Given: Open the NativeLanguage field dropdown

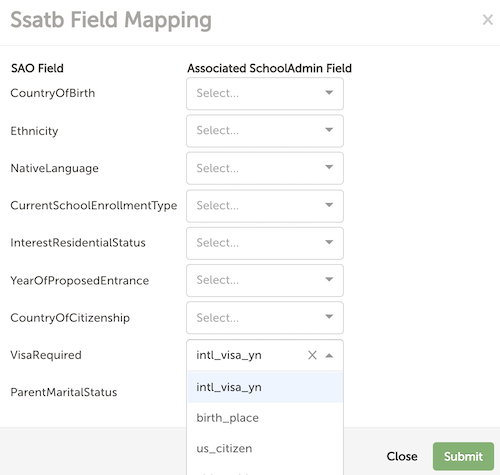Looking at the screenshot, I should coord(265,168).
